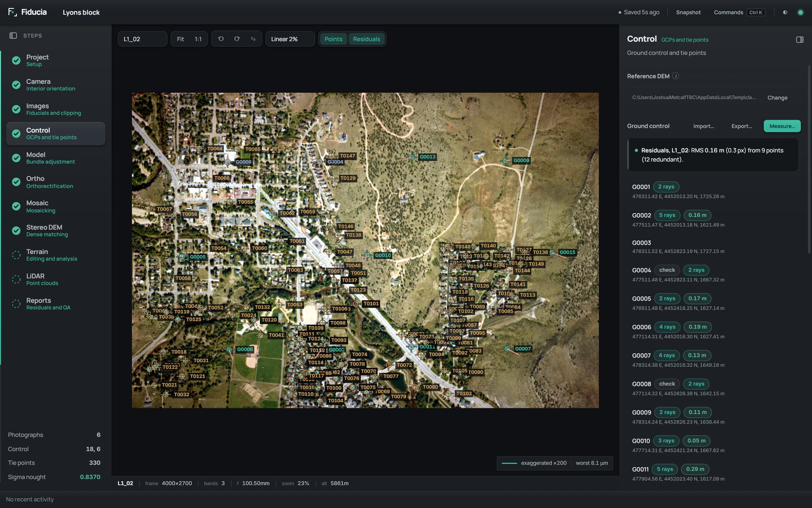Click the right panel vertical scrollbar
Screen dimensions: 812x508
pos(809,158)
